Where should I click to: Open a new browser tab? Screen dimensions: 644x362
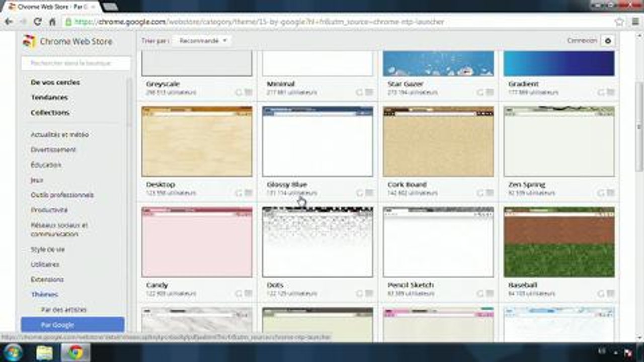pyautogui.click(x=110, y=7)
